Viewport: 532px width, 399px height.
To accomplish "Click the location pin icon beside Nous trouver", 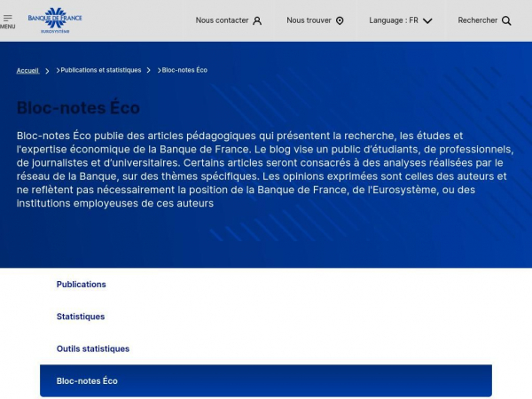I will 340,21.
